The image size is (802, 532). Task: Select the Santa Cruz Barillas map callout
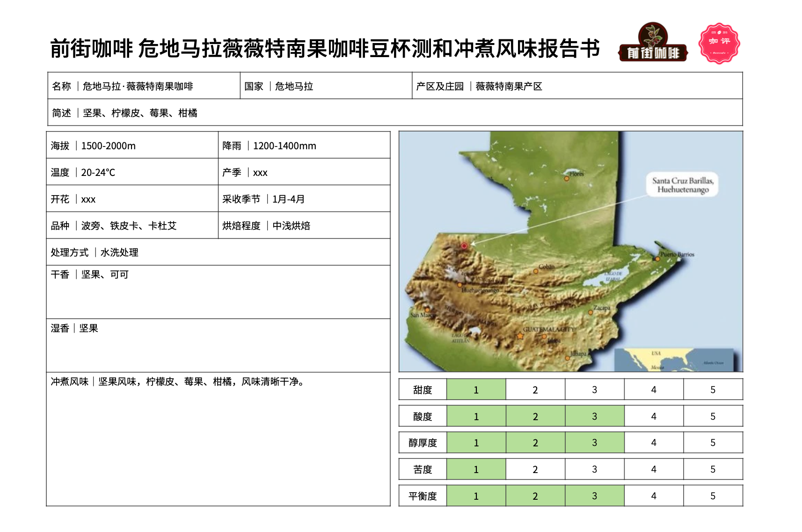[x=683, y=185]
